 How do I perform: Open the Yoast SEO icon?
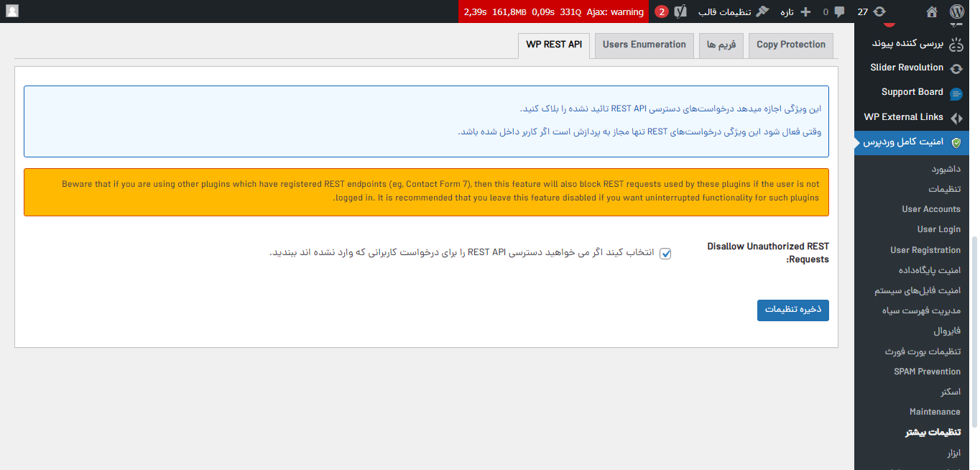(681, 11)
